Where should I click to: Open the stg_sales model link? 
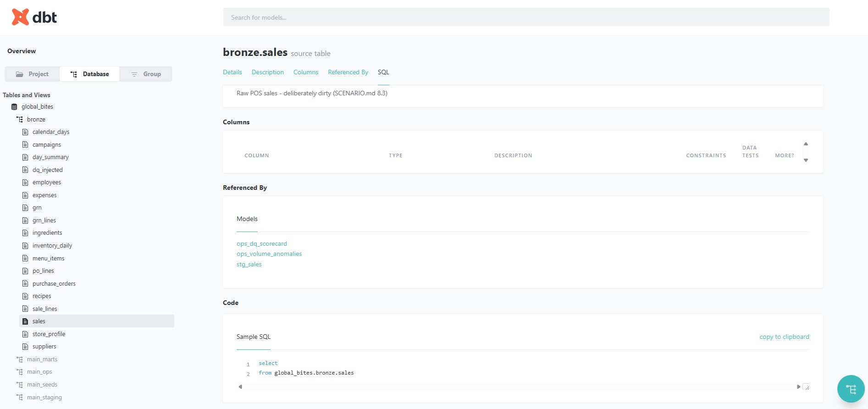pyautogui.click(x=249, y=265)
